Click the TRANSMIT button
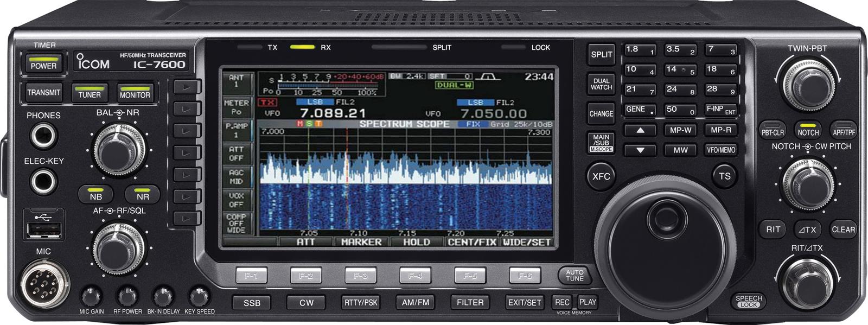This screenshot has height=325, width=868. coord(44,92)
